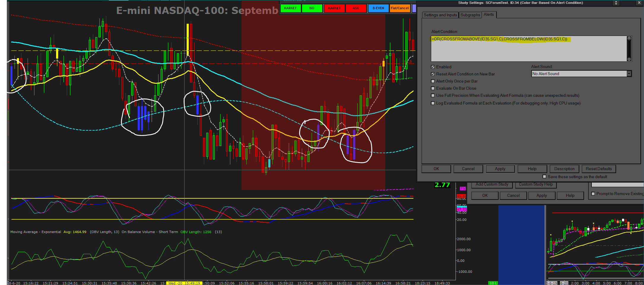Click the Alert Condition vertical scrollbar track

click(629, 49)
